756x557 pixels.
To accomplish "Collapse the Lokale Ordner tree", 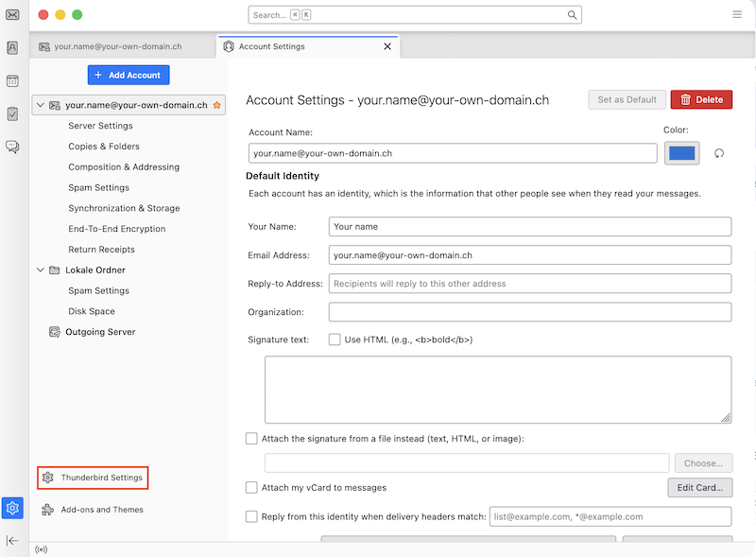I will click(41, 270).
